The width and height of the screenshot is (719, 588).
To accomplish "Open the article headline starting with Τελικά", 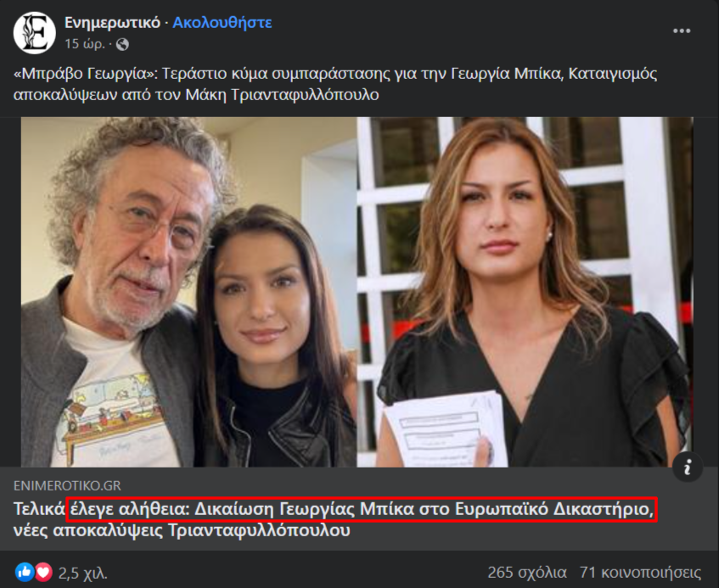I will click(x=334, y=520).
